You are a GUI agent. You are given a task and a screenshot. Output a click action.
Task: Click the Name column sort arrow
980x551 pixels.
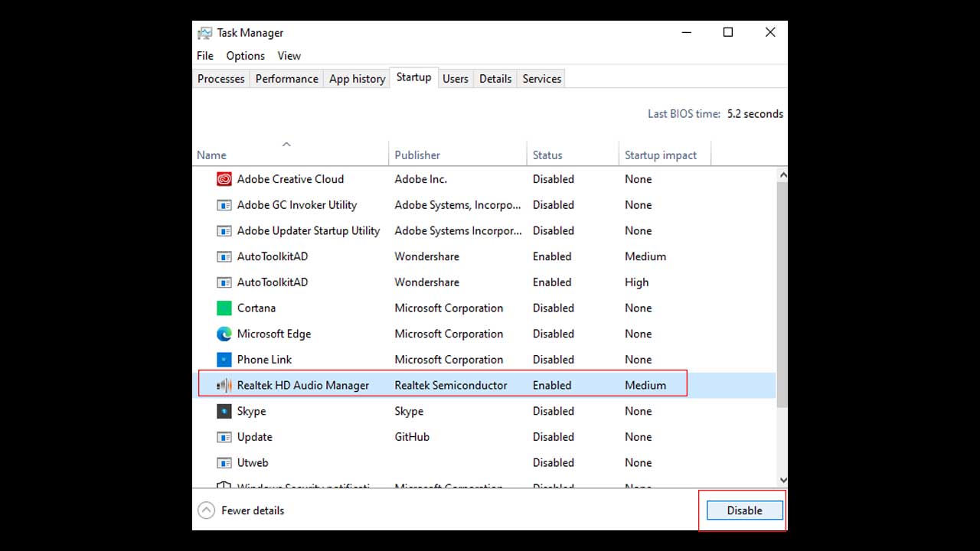click(286, 144)
